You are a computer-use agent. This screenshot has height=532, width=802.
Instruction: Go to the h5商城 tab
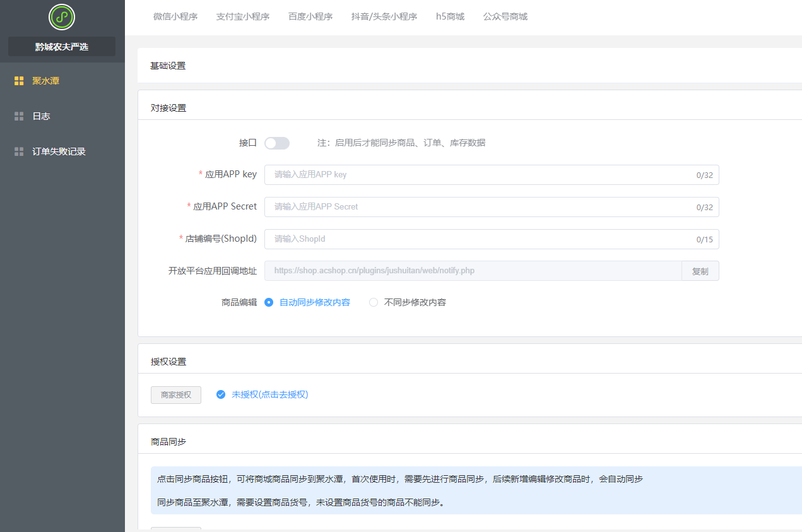(x=450, y=17)
